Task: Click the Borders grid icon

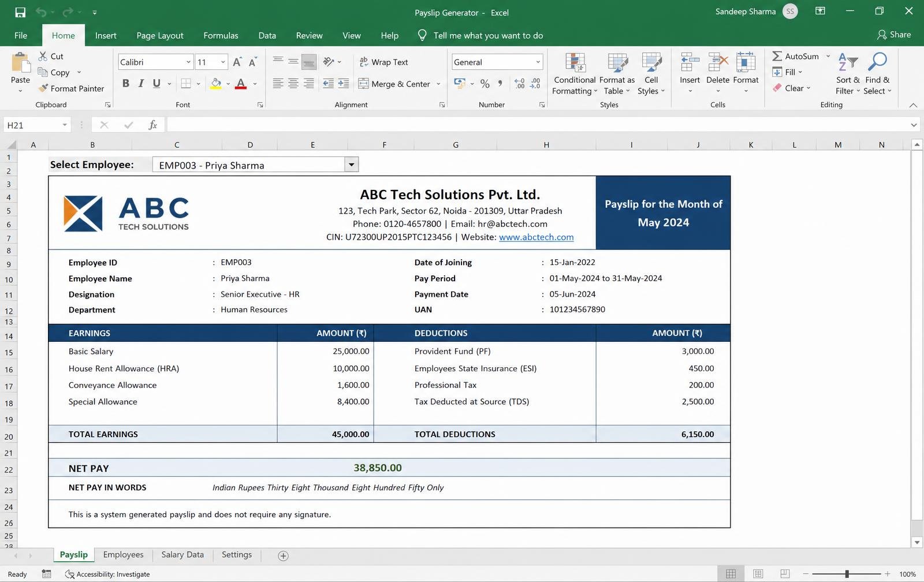Action: coord(186,84)
